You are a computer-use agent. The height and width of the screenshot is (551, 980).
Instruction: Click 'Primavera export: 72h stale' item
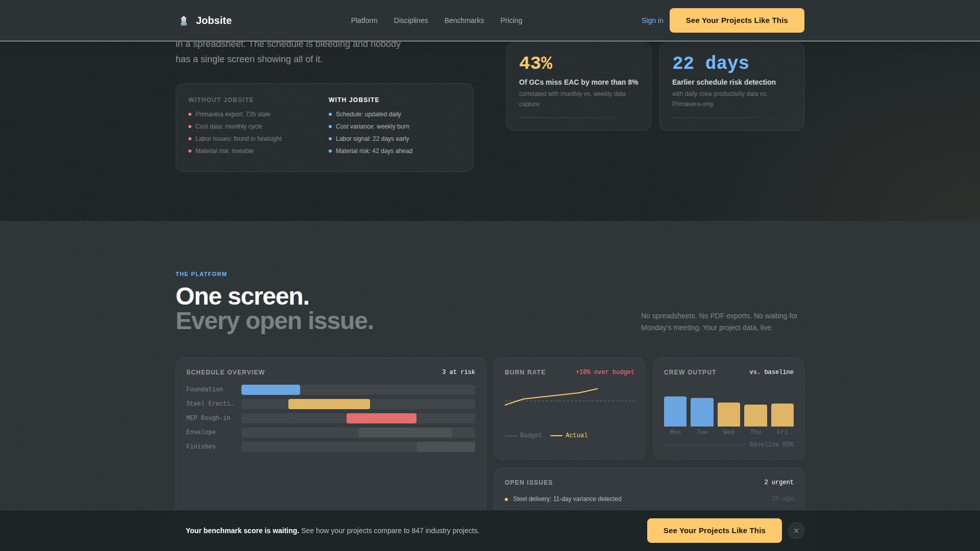click(233, 114)
